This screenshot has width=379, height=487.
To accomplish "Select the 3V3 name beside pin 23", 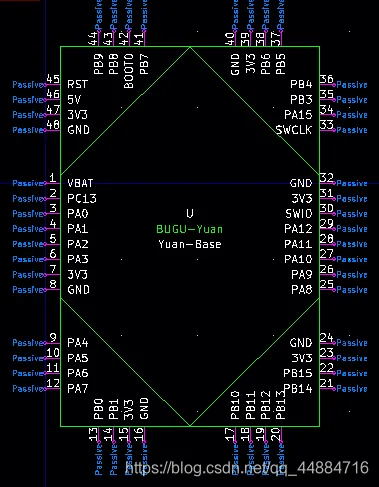I will [302, 358].
